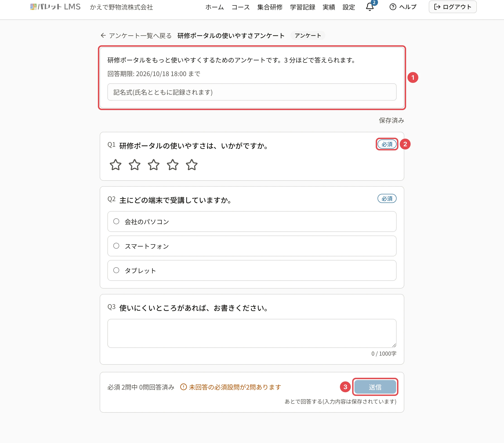This screenshot has width=504, height=443.
Task: Click the Palette LMS logo
Action: [55, 7]
